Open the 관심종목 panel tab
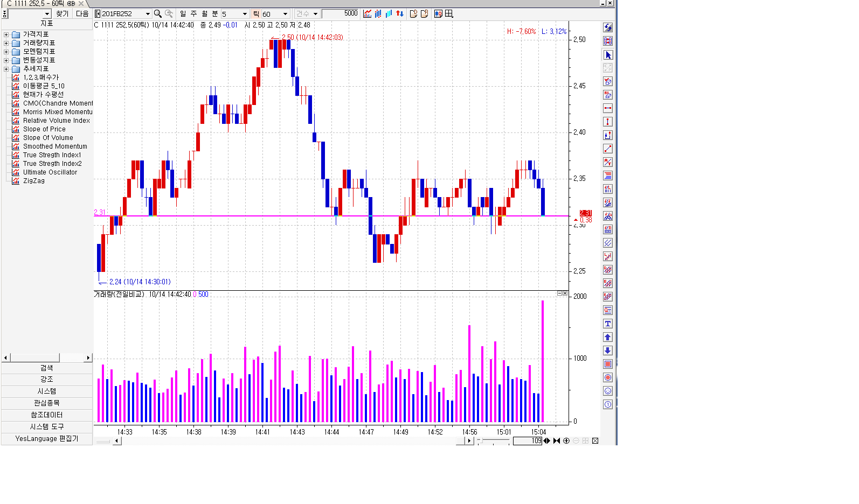 (47, 403)
